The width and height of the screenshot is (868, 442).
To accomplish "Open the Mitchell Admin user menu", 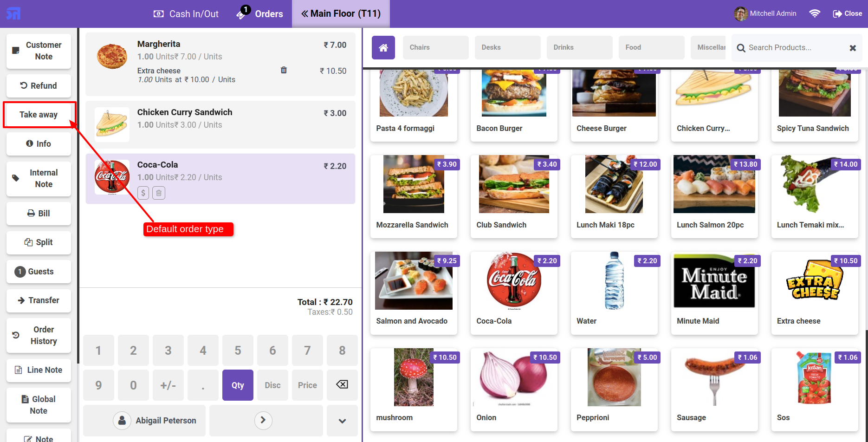I will point(765,13).
